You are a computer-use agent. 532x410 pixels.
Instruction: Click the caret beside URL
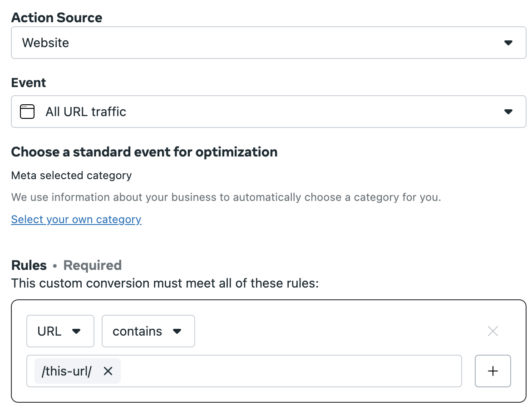76,331
